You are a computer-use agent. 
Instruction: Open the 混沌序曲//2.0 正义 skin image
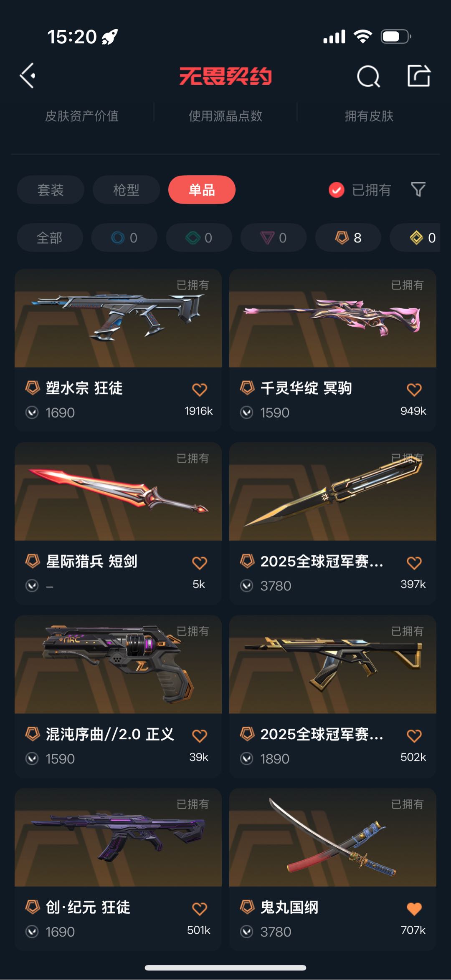(x=118, y=664)
